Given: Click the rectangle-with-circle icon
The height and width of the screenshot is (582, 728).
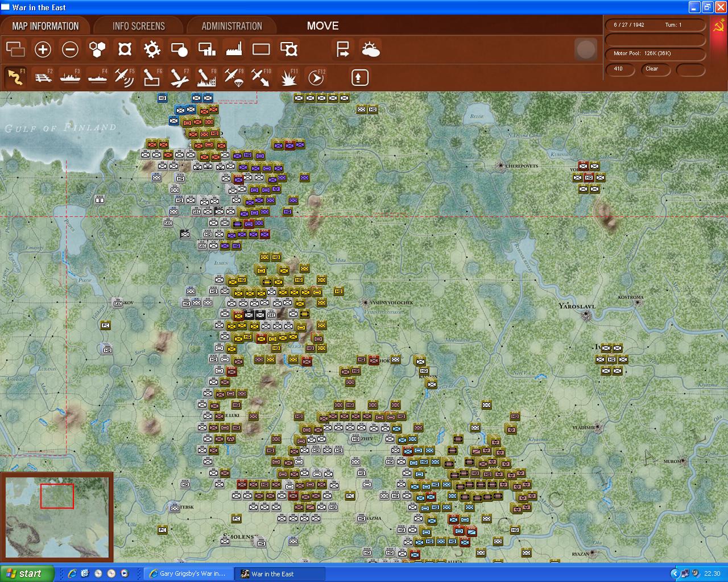Looking at the screenshot, I should point(179,49).
